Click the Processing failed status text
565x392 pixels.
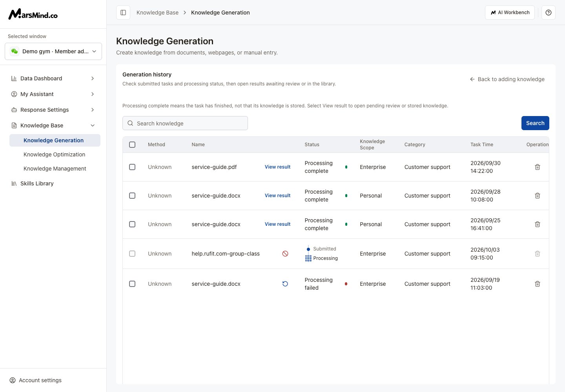[319, 284]
